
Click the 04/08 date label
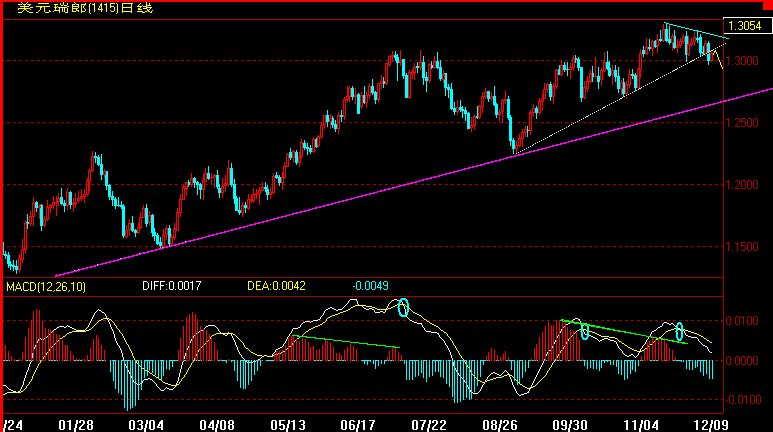coord(217,425)
